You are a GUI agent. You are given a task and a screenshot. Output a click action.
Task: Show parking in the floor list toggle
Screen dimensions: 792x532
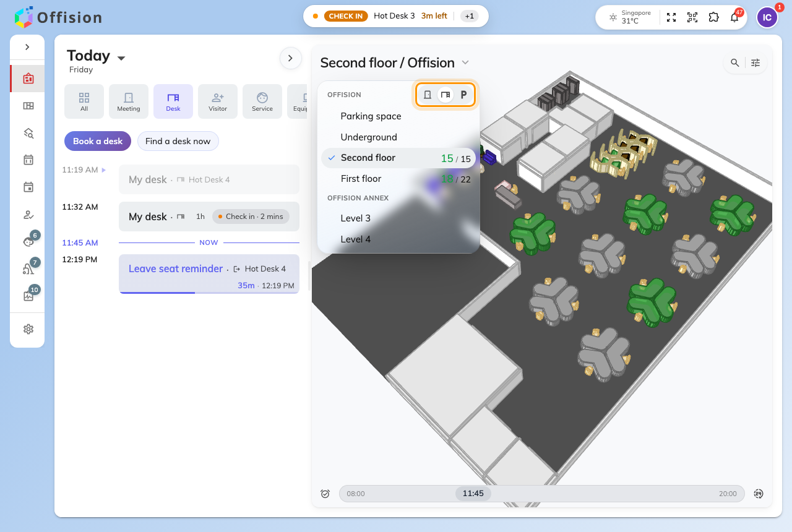(x=463, y=95)
